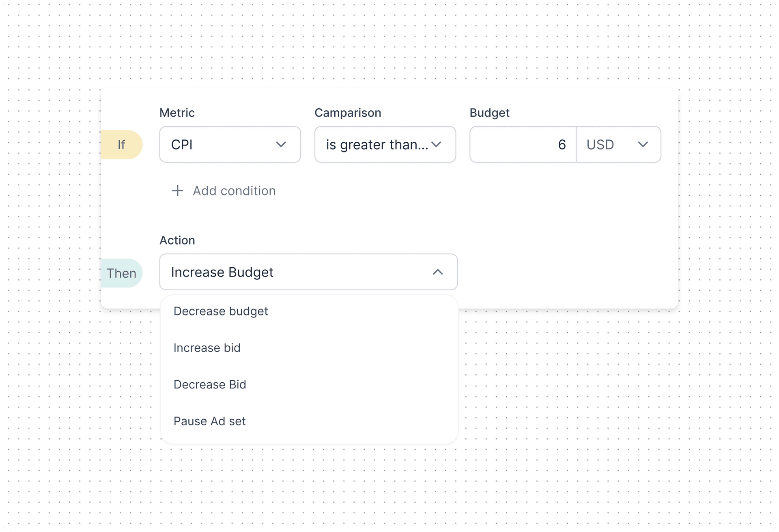Click the 'Add condition' text link
Image resolution: width=779 pixels, height=532 pixels.
tap(234, 191)
